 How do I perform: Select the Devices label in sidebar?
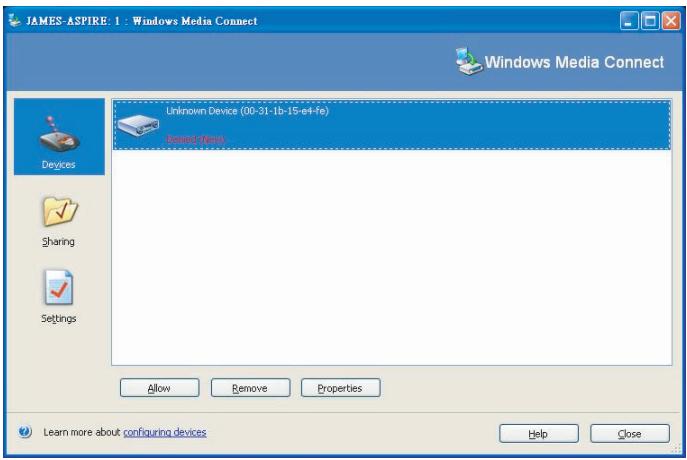point(59,165)
